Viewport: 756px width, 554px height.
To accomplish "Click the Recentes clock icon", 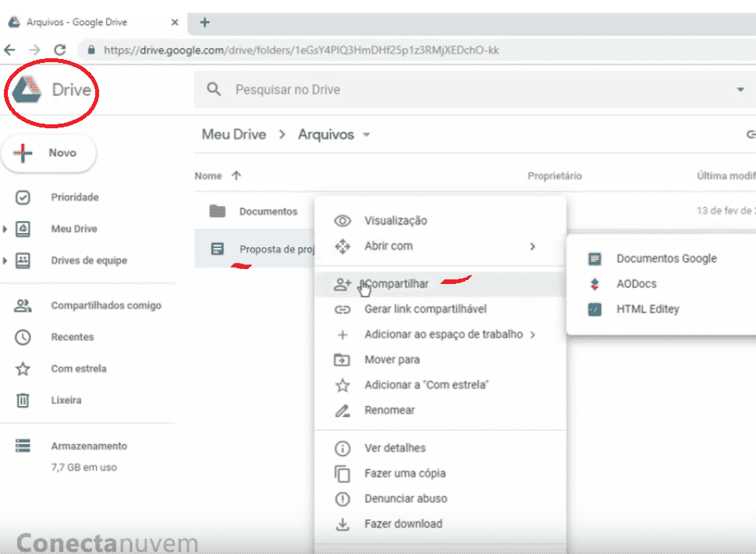I will point(23,337).
